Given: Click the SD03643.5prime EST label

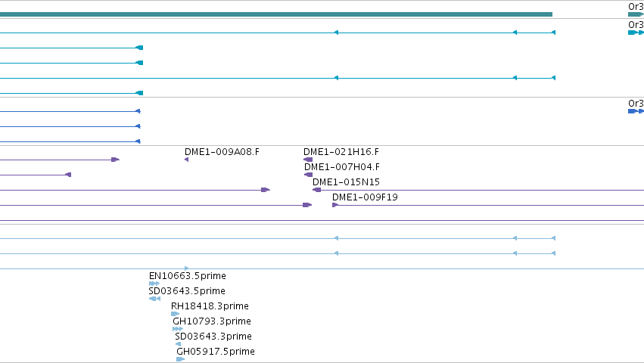Looking at the screenshot, I should coord(187,291).
